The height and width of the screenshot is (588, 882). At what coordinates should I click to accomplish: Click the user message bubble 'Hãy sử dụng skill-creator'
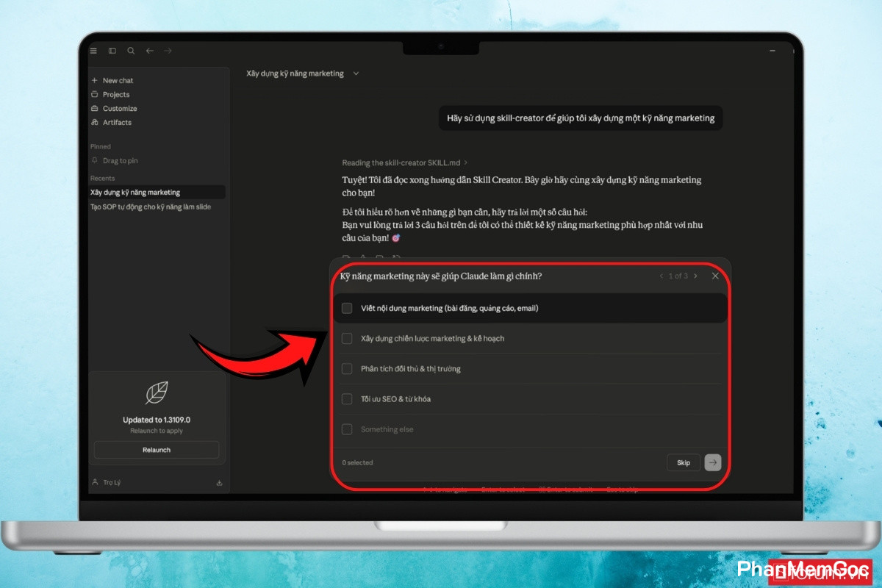pos(581,118)
